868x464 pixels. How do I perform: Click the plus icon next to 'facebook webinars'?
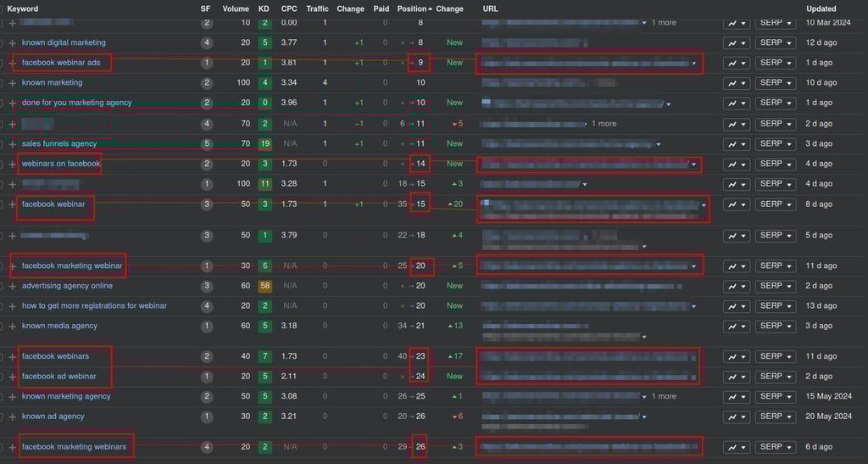(x=12, y=357)
